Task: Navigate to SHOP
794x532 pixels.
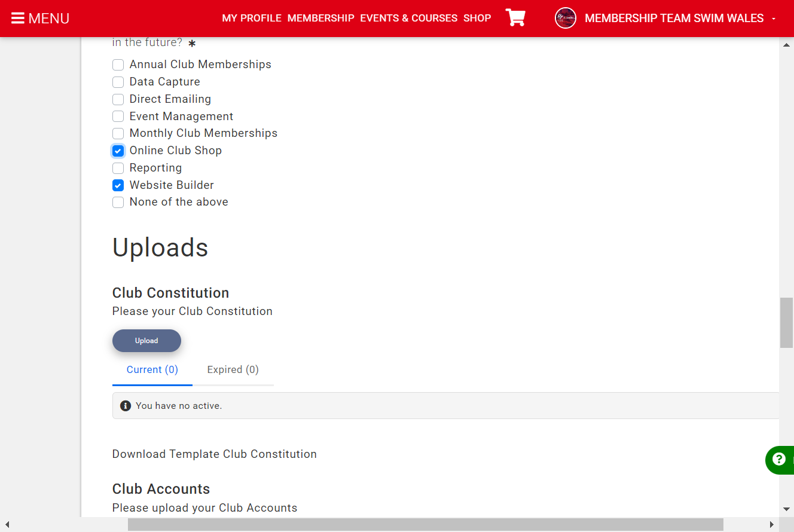Action: [x=477, y=18]
